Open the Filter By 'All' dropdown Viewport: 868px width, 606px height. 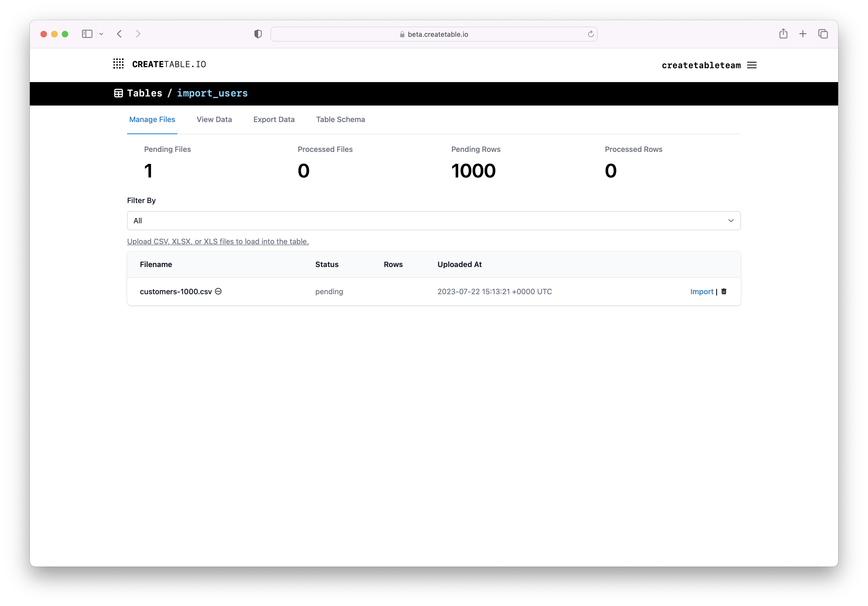tap(434, 220)
